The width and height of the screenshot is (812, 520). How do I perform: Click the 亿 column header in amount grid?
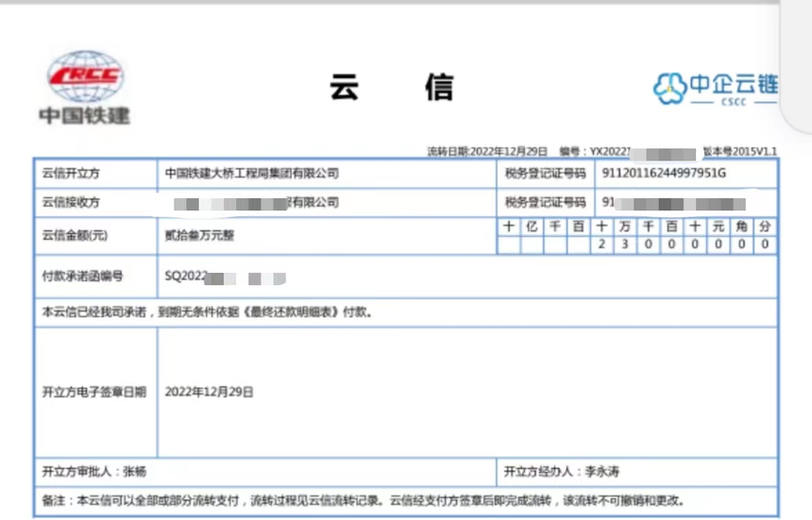click(532, 226)
